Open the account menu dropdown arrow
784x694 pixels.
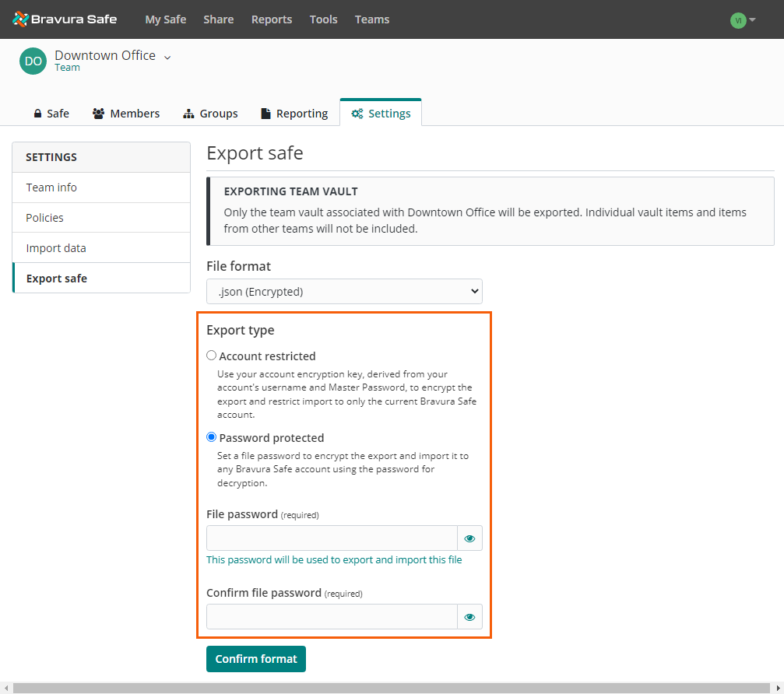[x=751, y=19]
